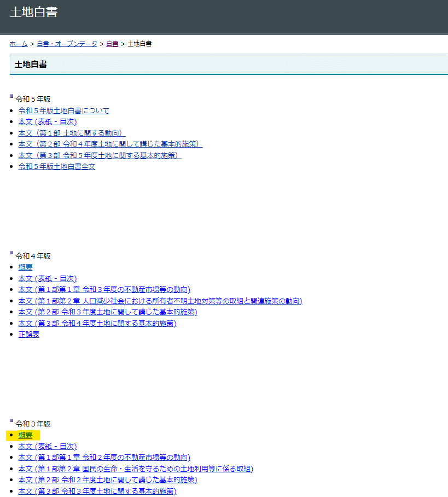Open 令和5年版 第1部 土地に関する動向

[x=72, y=133]
